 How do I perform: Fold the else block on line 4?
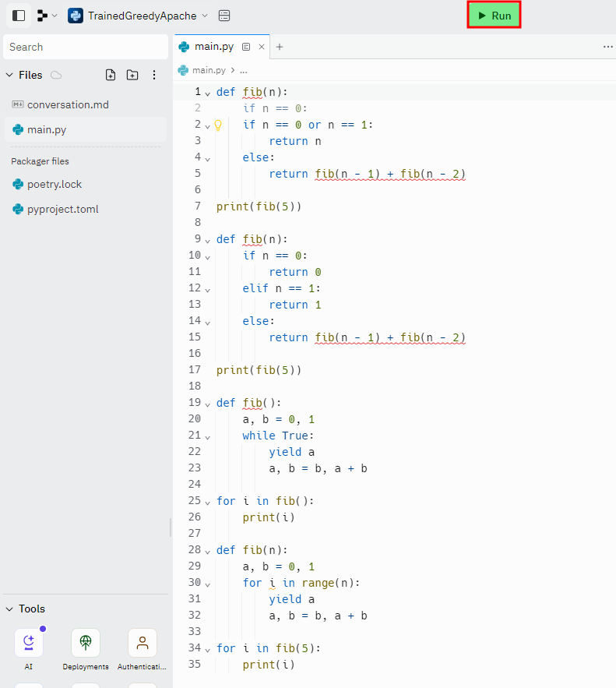click(207, 158)
